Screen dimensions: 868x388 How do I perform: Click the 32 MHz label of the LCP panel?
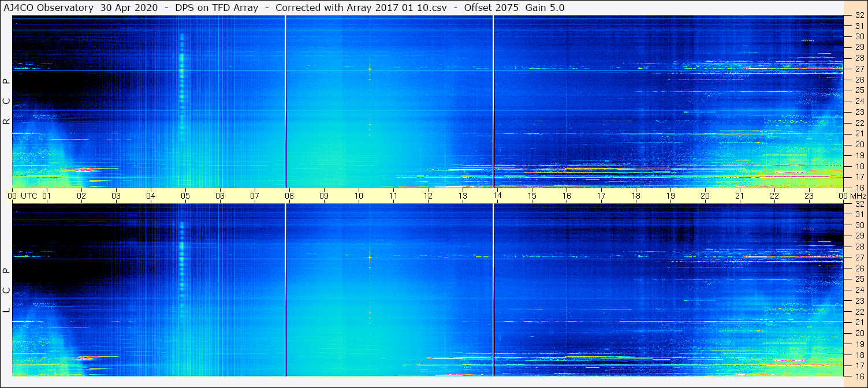pos(859,204)
